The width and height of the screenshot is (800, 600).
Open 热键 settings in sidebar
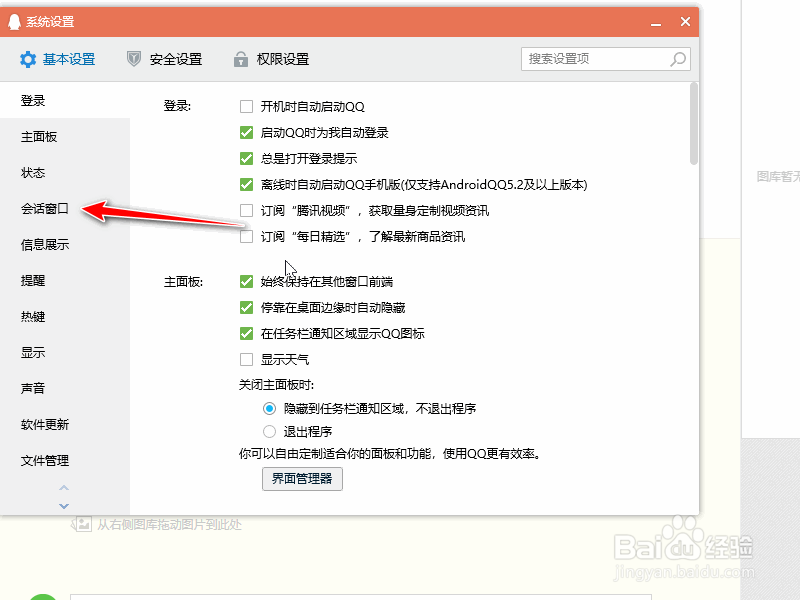[65, 317]
